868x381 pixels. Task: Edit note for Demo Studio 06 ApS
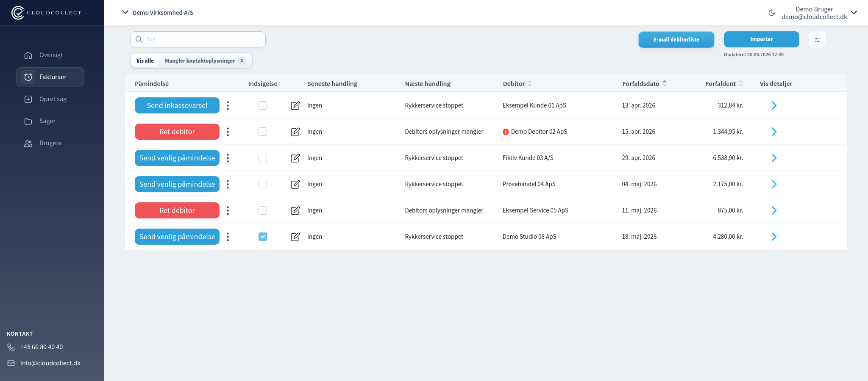pos(295,237)
